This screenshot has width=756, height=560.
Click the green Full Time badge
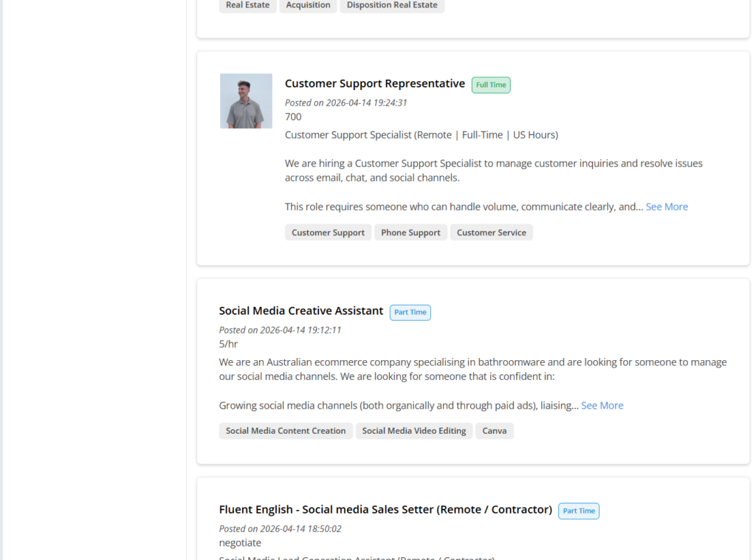click(490, 85)
